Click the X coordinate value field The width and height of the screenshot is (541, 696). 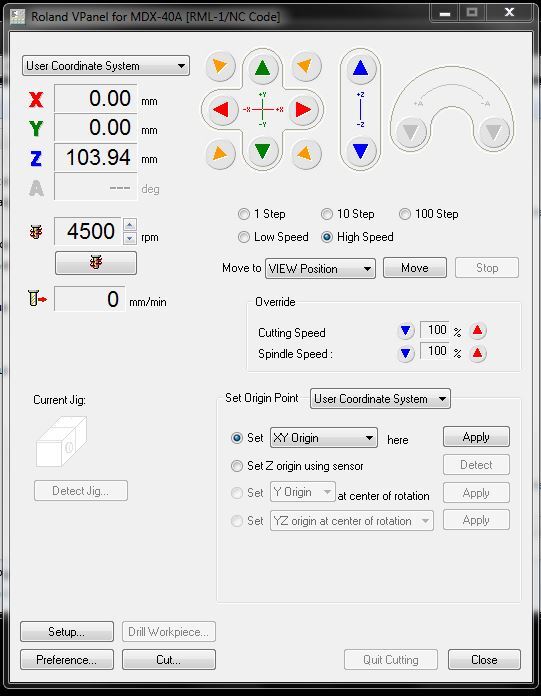coord(95,99)
